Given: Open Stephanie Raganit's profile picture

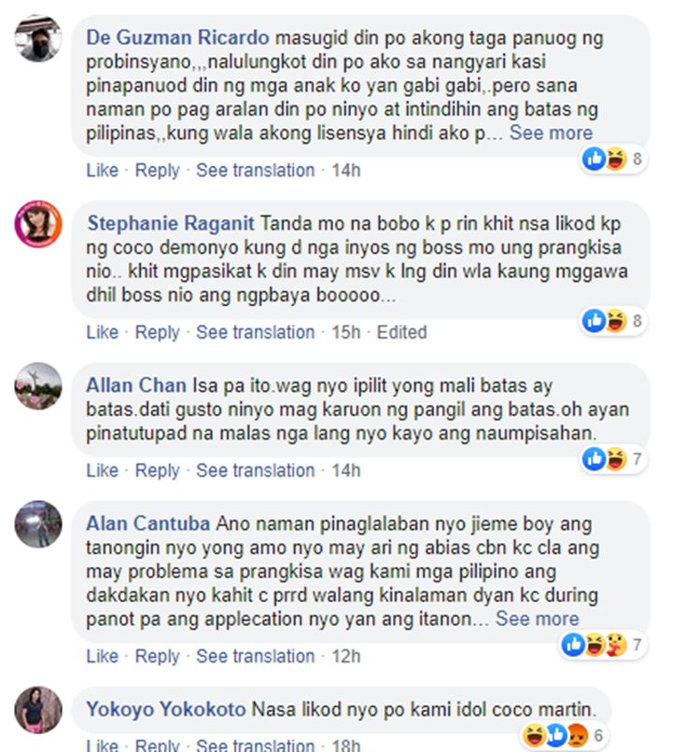Looking at the screenshot, I should coord(38,224).
